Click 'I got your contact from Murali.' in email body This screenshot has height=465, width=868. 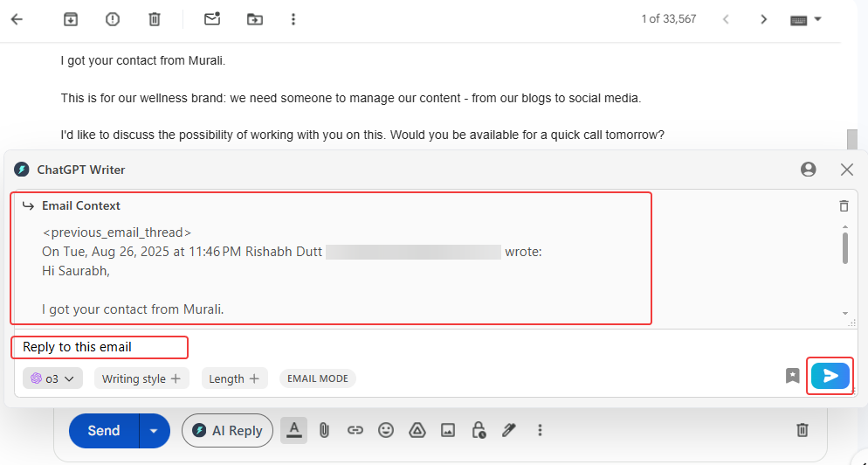point(143,60)
